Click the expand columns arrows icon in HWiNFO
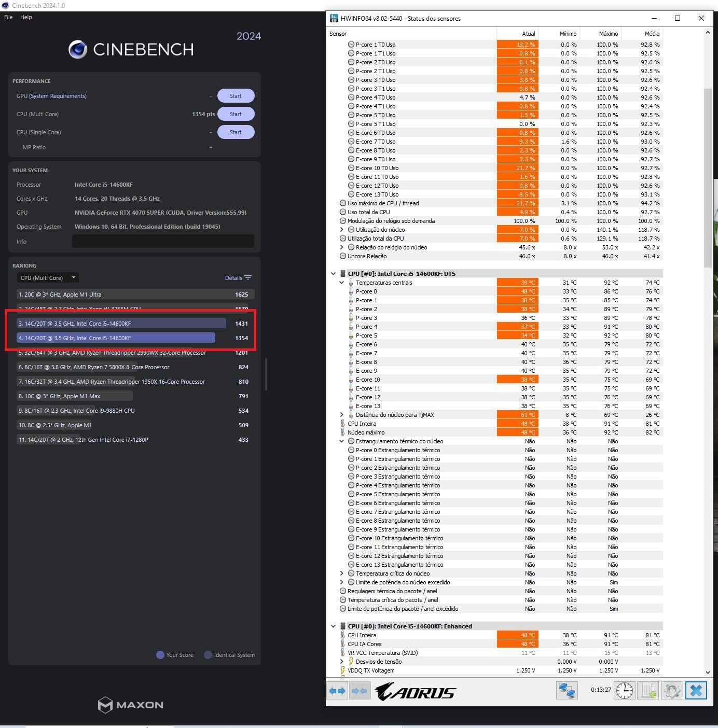 pos(337,691)
